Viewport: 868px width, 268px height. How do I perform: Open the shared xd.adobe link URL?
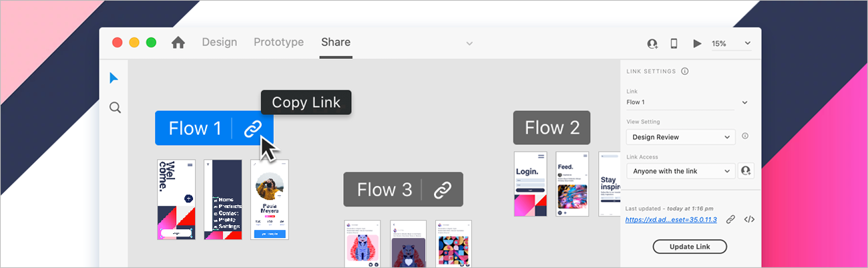671,219
